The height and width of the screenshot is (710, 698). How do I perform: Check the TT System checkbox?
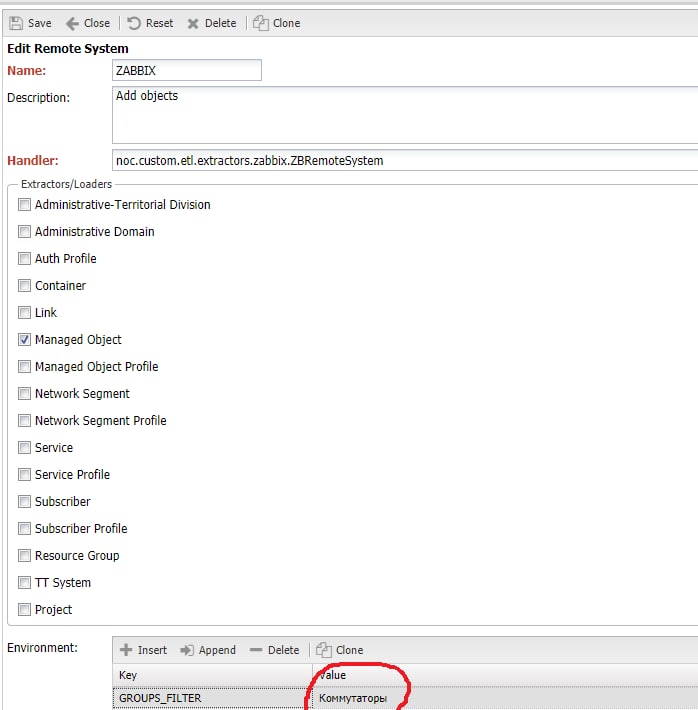click(x=24, y=582)
